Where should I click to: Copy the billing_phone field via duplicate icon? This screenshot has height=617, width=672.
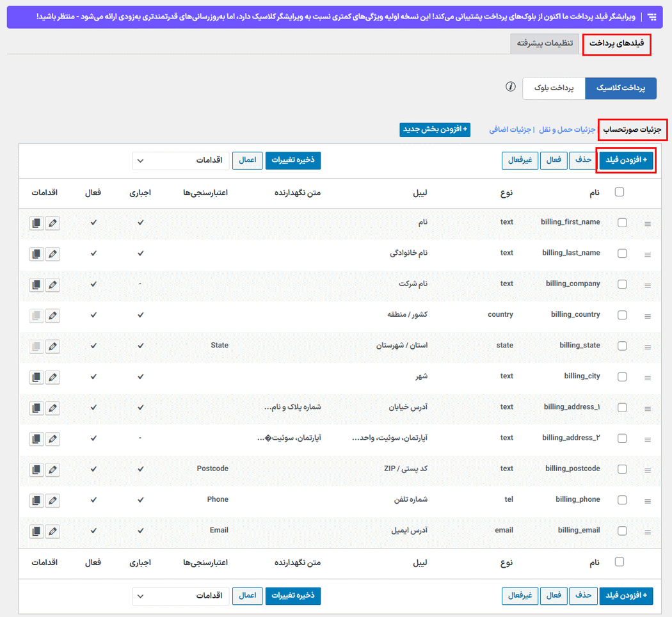[x=36, y=500]
